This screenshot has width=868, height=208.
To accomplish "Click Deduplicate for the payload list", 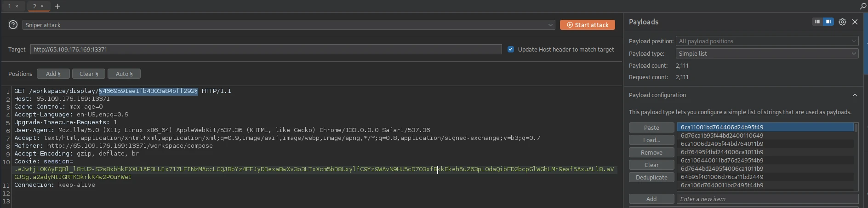I will point(651,177).
